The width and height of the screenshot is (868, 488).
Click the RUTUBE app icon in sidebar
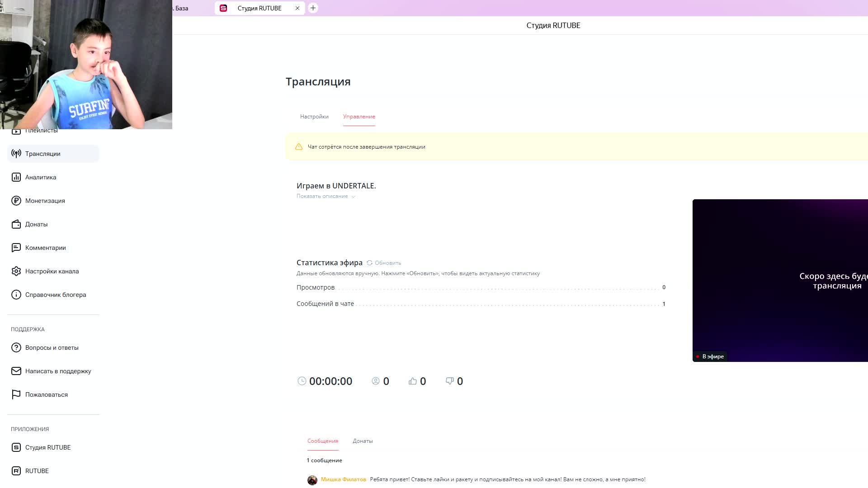[16, 471]
